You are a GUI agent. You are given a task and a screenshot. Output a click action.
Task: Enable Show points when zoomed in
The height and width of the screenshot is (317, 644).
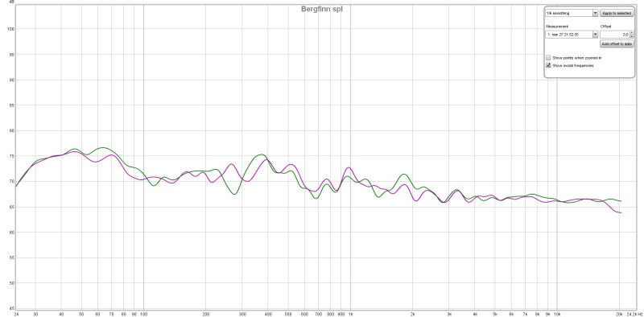[548, 58]
